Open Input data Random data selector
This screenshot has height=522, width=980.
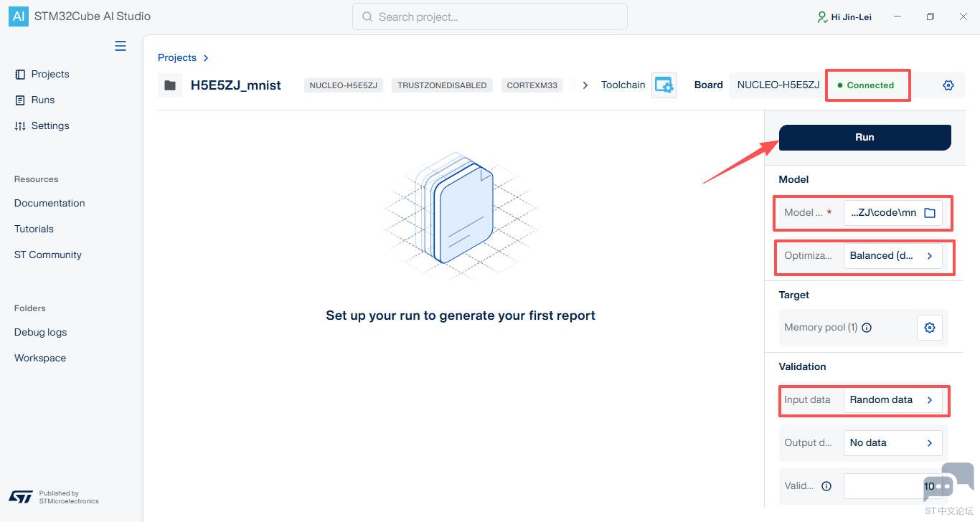tap(892, 400)
